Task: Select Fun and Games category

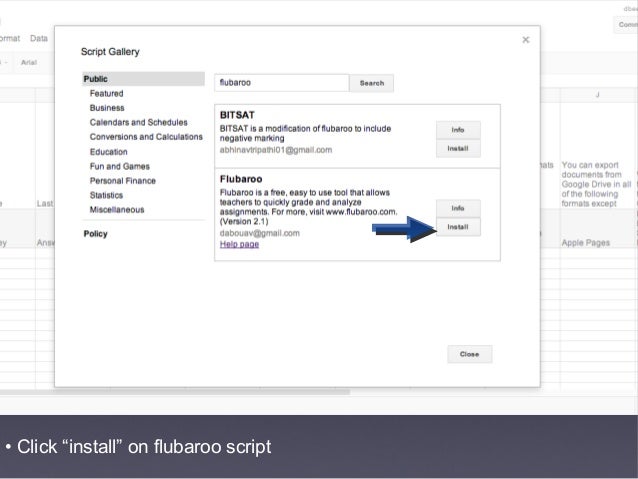Action: (120, 166)
